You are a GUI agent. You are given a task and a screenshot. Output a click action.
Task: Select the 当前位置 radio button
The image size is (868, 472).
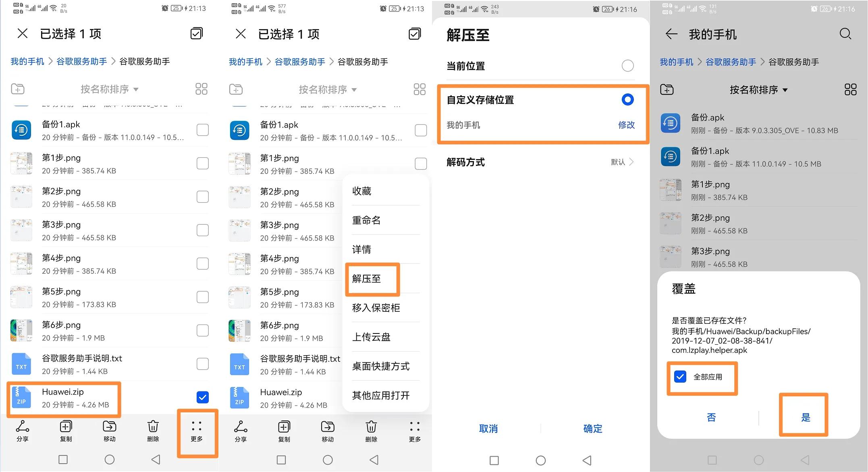pyautogui.click(x=627, y=66)
